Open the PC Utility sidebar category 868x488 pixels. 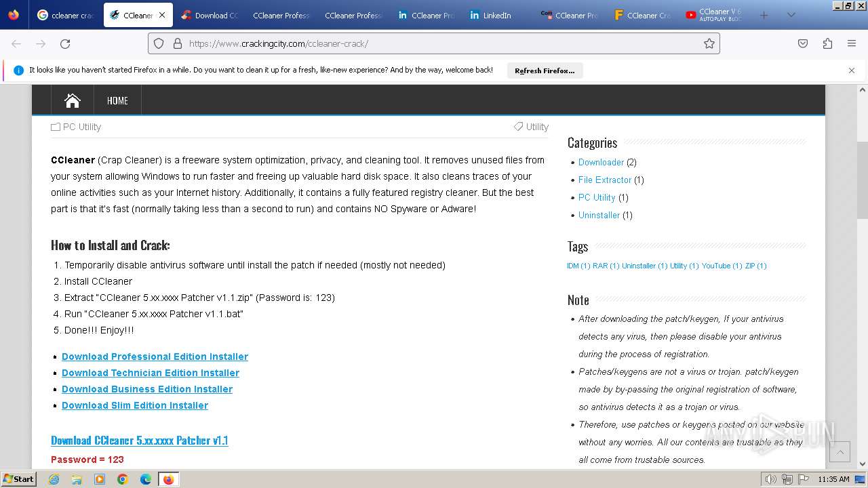click(597, 197)
